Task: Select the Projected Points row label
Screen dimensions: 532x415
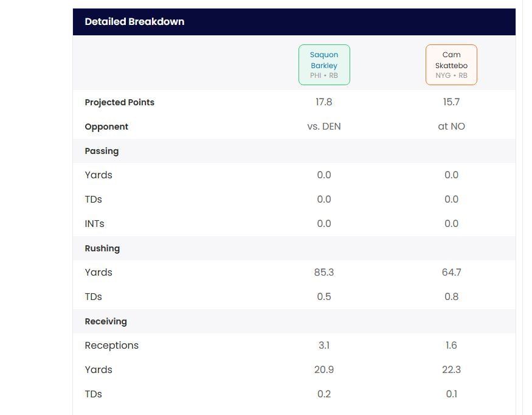Action: coord(119,102)
